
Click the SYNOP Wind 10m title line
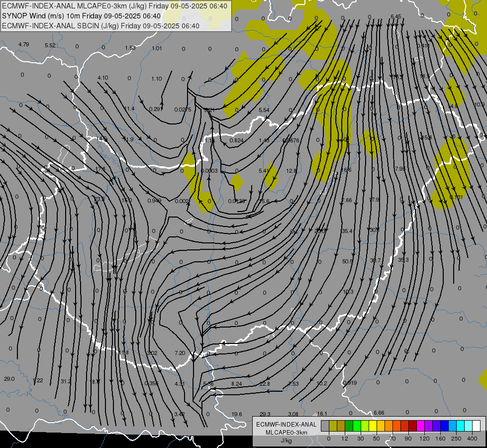82,16
